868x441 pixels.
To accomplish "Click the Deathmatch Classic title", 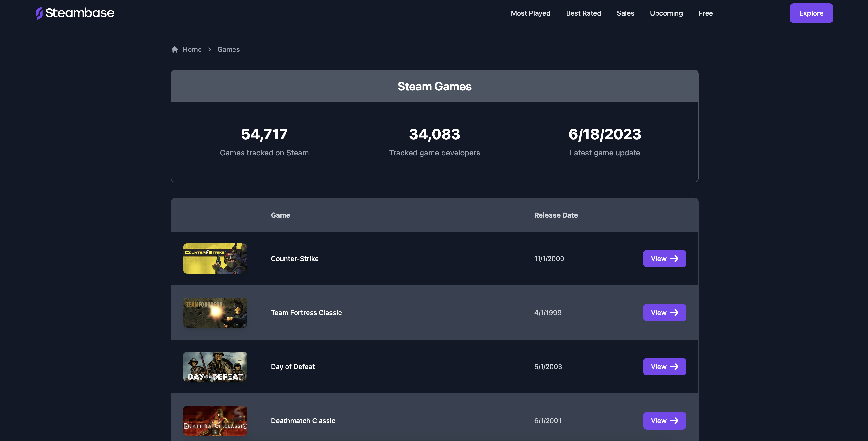I will [x=303, y=420].
